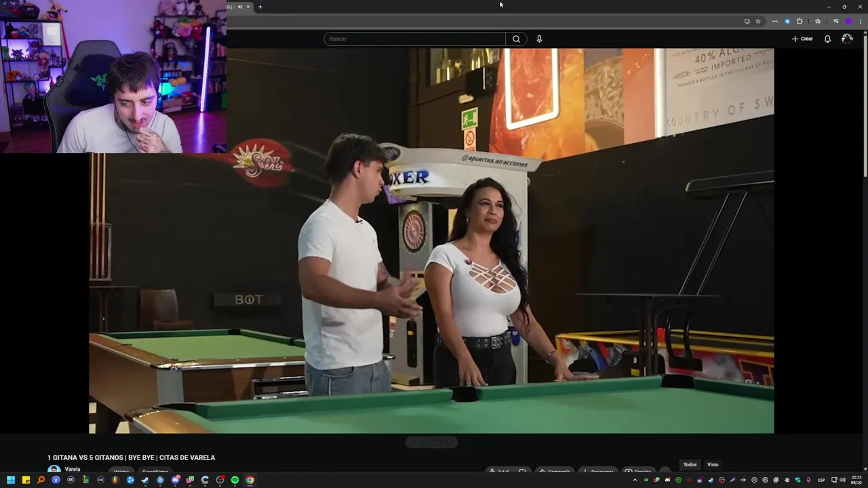
Task: Activate voice search microphone icon
Action: (539, 39)
